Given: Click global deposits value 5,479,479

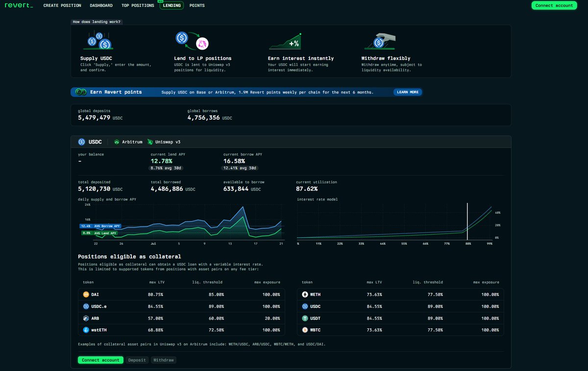Looking at the screenshot, I should tap(94, 118).
